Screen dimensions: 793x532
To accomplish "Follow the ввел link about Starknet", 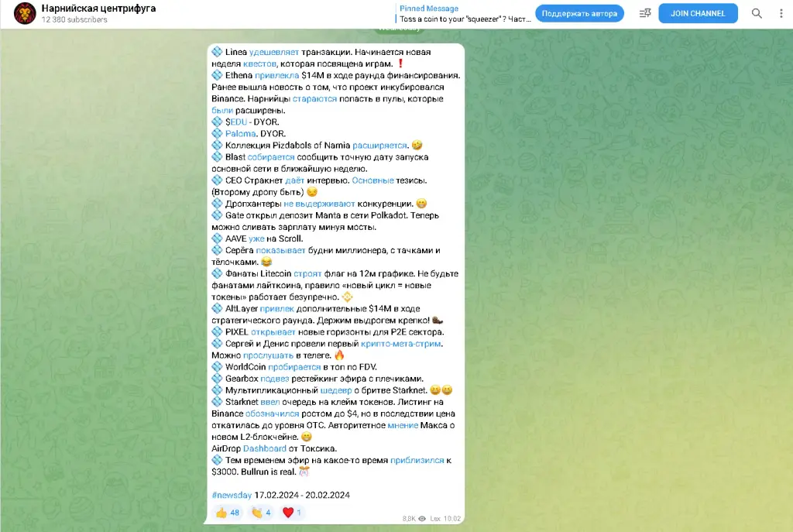I will 270,402.
